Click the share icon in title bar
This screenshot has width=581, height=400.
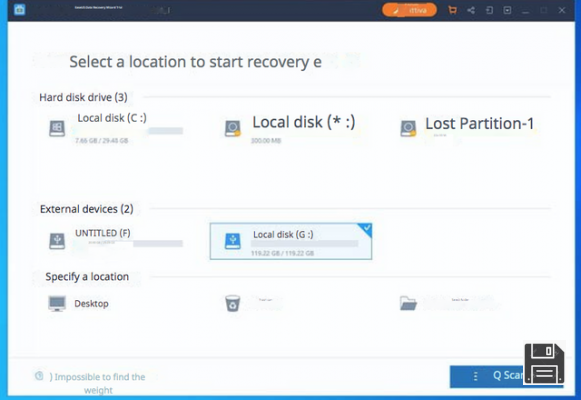pyautogui.click(x=471, y=10)
